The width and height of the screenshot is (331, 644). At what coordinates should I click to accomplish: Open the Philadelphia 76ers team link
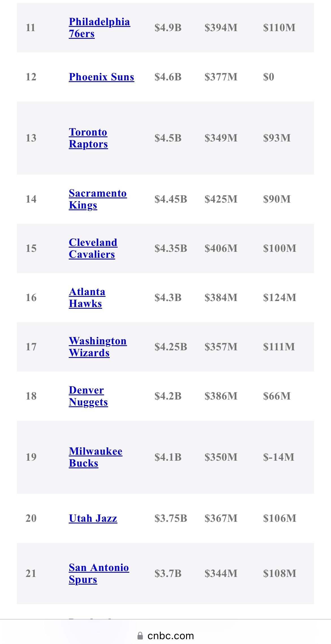pyautogui.click(x=99, y=27)
